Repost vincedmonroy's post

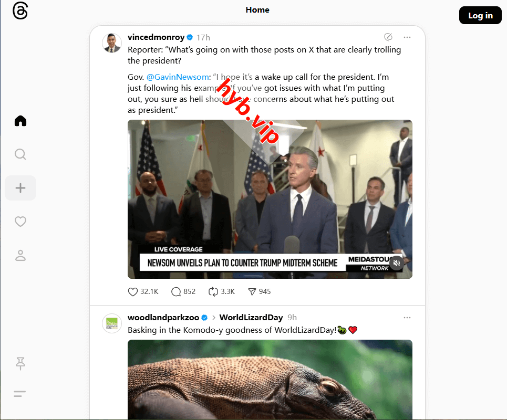[x=213, y=291]
